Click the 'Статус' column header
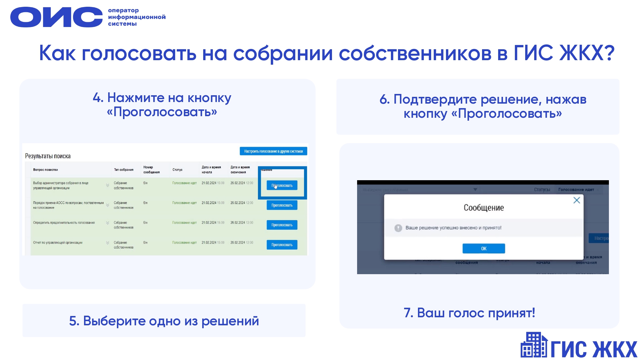Image resolution: width=644 pixels, height=362 pixels. (x=177, y=170)
